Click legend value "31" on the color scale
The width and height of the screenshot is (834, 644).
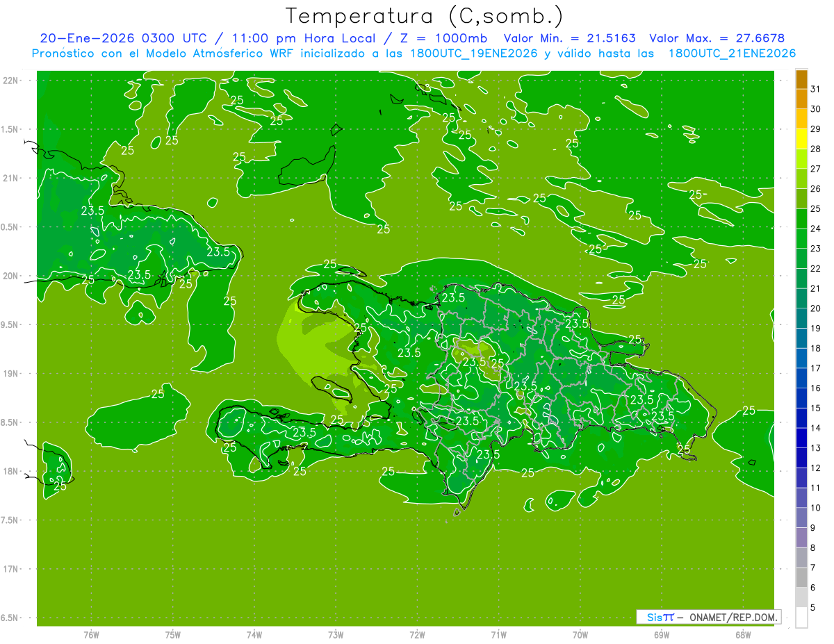pos(816,89)
